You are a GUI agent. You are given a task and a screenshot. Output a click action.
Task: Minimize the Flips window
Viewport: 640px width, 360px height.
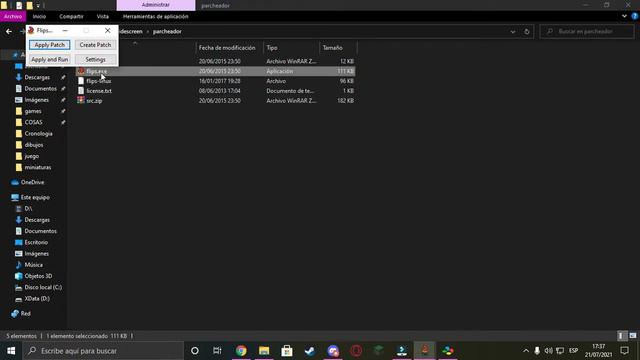65,31
